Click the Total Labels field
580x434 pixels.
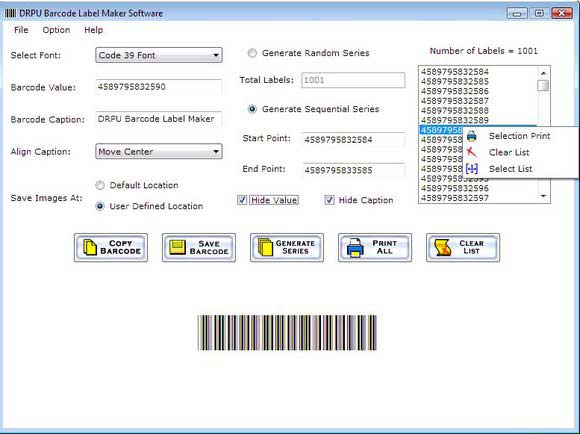(x=353, y=80)
